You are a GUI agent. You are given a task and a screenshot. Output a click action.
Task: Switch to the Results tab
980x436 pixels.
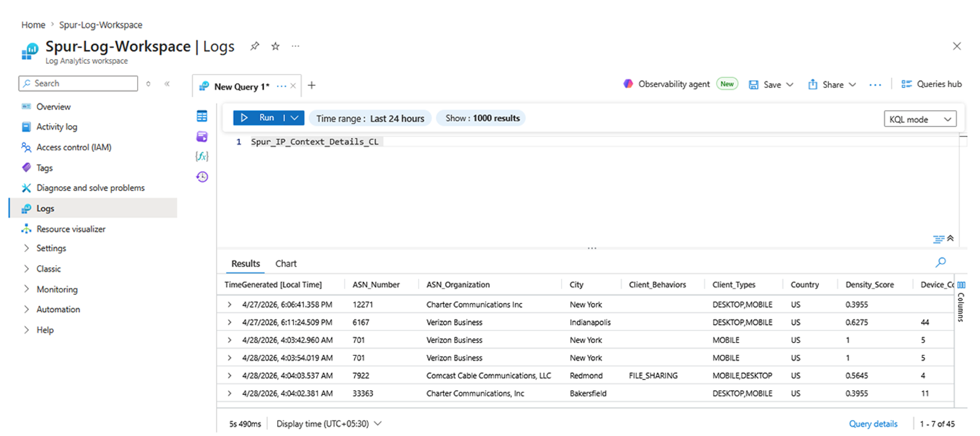[245, 263]
